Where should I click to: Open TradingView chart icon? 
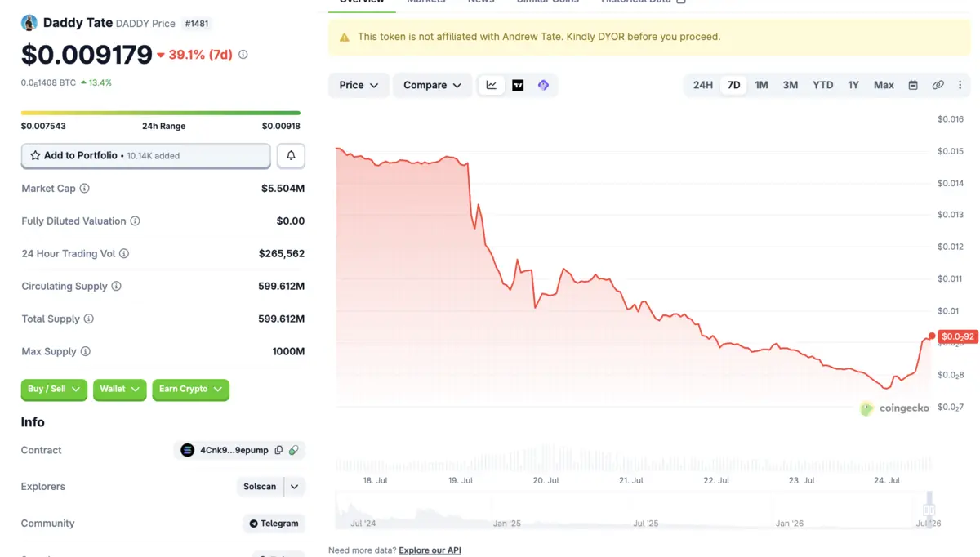click(x=518, y=85)
